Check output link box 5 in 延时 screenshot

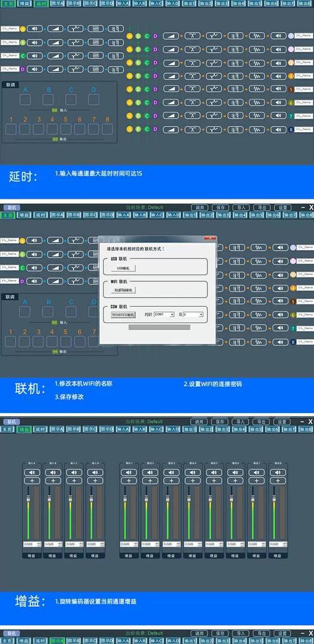pyautogui.click(x=66, y=129)
